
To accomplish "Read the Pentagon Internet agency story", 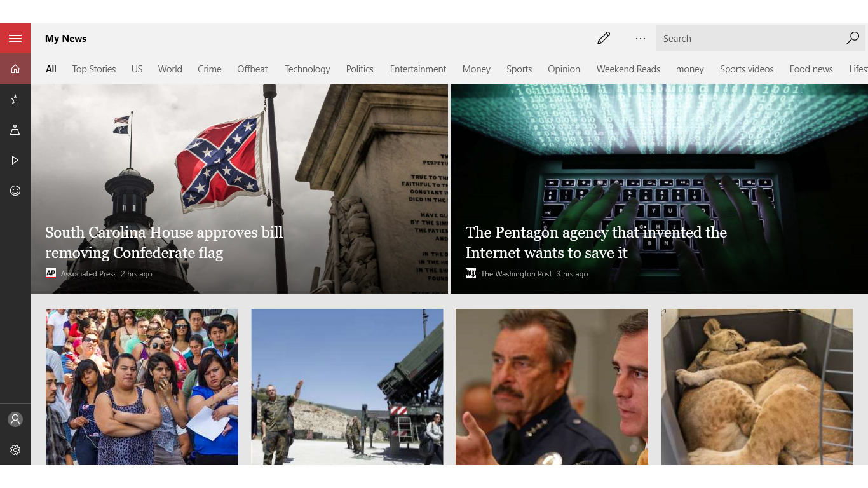I will (x=596, y=243).
